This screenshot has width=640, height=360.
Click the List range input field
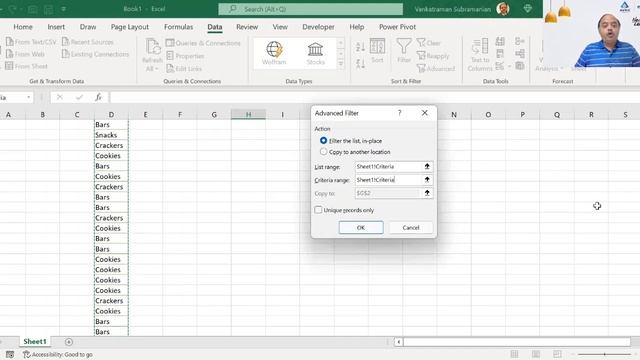388,167
